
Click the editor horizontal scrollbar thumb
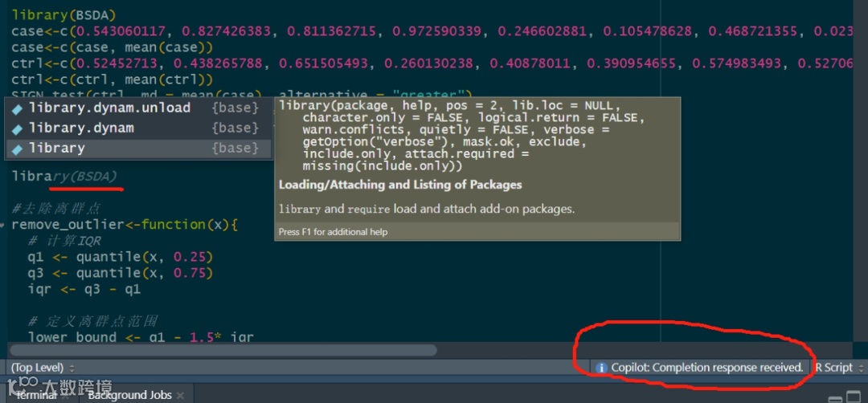coord(223,350)
